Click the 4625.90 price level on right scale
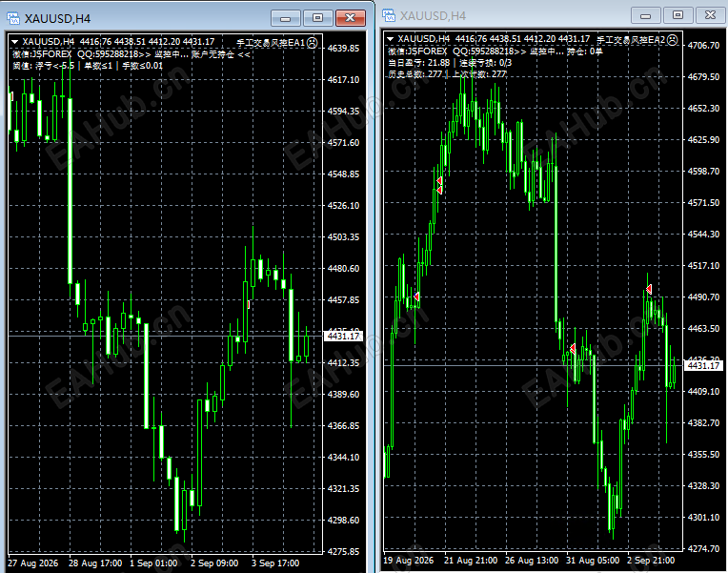The height and width of the screenshot is (573, 728). [x=703, y=140]
